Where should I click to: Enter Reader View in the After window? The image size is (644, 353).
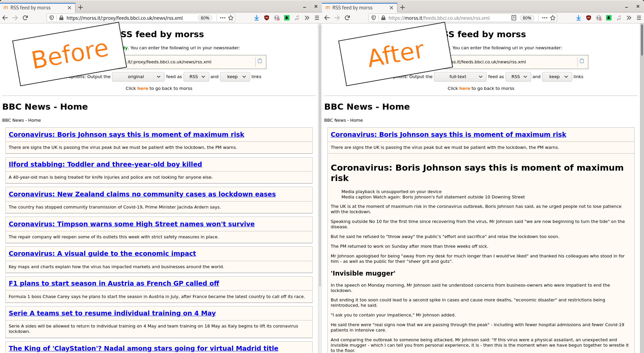(514, 18)
